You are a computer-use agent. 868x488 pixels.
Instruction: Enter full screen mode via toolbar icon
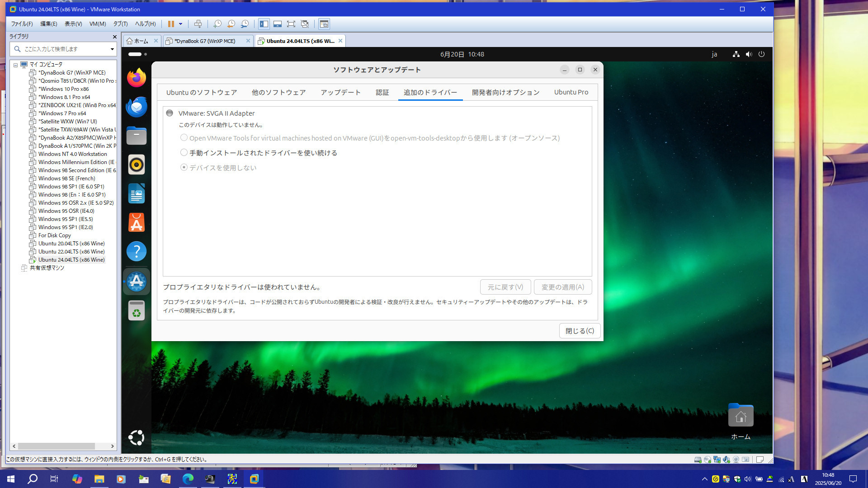[291, 24]
